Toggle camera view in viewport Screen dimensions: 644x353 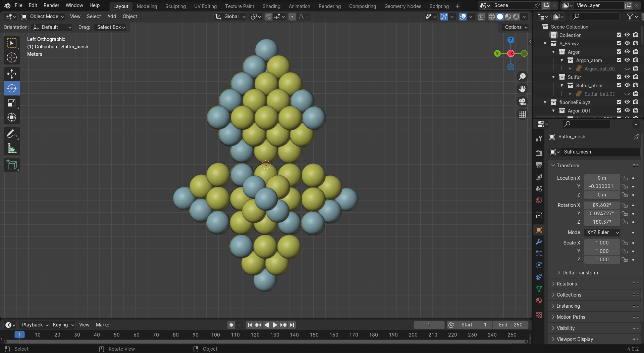point(522,102)
